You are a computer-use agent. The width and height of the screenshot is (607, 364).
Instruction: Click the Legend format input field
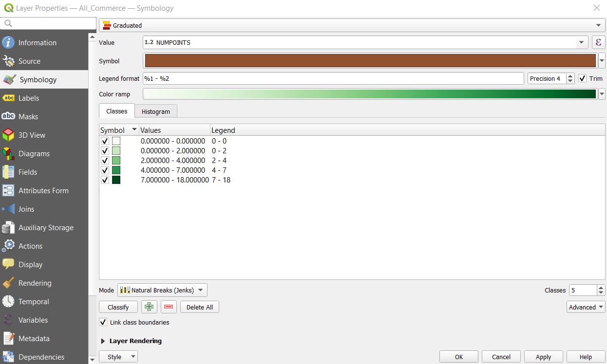coord(333,78)
